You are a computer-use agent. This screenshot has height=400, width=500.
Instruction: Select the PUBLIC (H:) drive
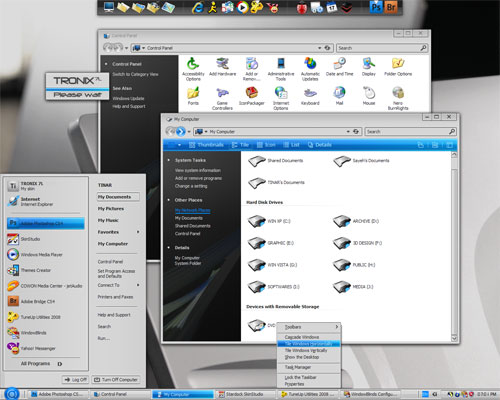point(354,265)
